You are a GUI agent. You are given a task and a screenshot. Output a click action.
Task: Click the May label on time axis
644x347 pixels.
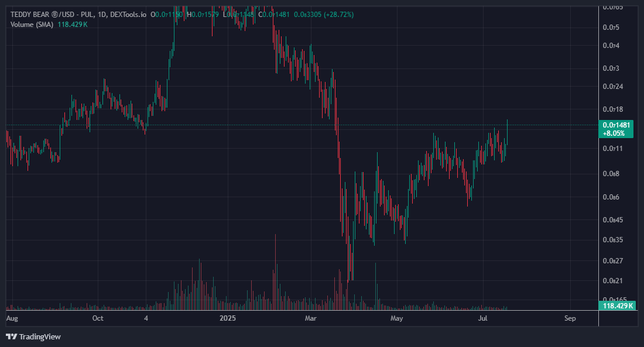coord(397,318)
